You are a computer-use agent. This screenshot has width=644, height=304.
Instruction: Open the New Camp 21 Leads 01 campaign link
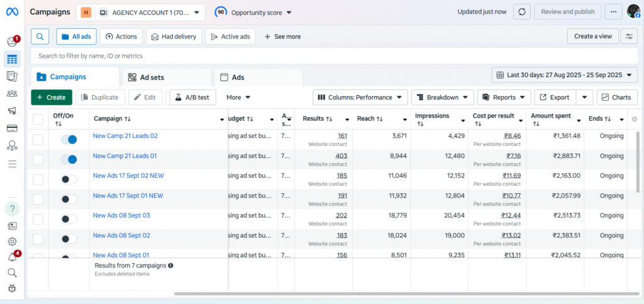(x=125, y=156)
